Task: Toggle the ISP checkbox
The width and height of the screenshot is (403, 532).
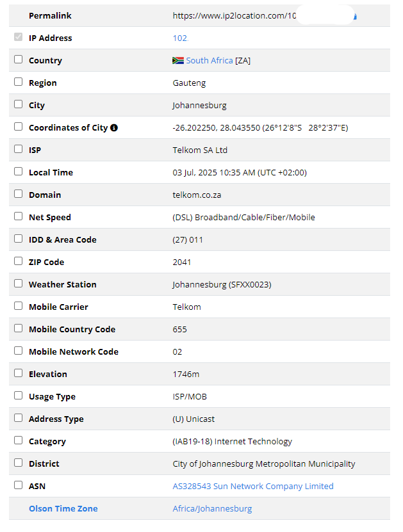Action: [x=19, y=149]
